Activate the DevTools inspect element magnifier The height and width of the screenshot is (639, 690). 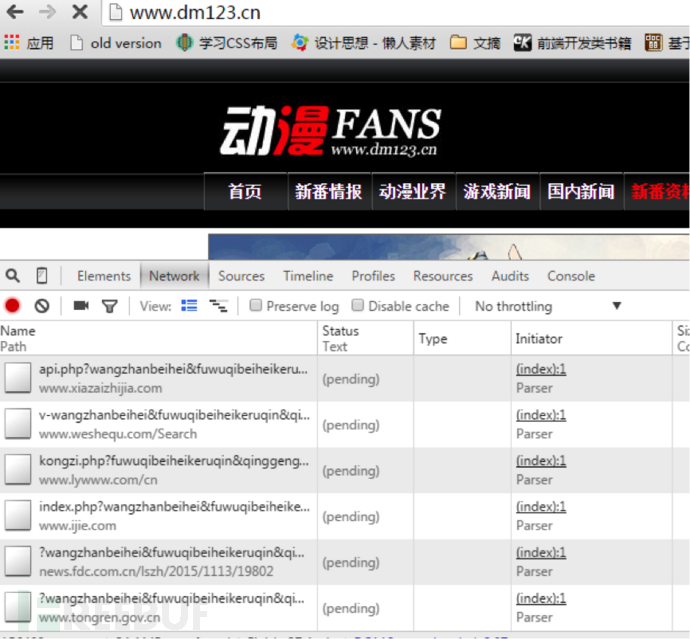point(13,276)
